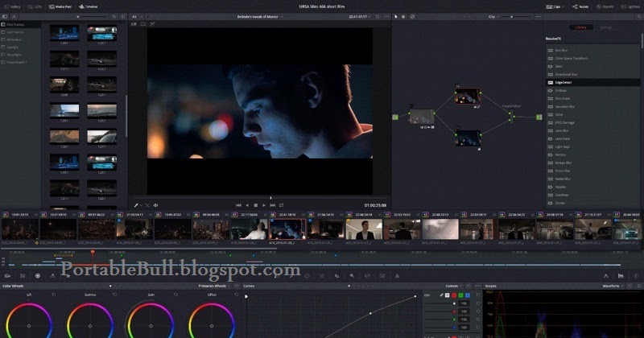Open the viewer options three-dot menu
Image resolution: width=644 pixels, height=338 pixels.
coord(386,17)
